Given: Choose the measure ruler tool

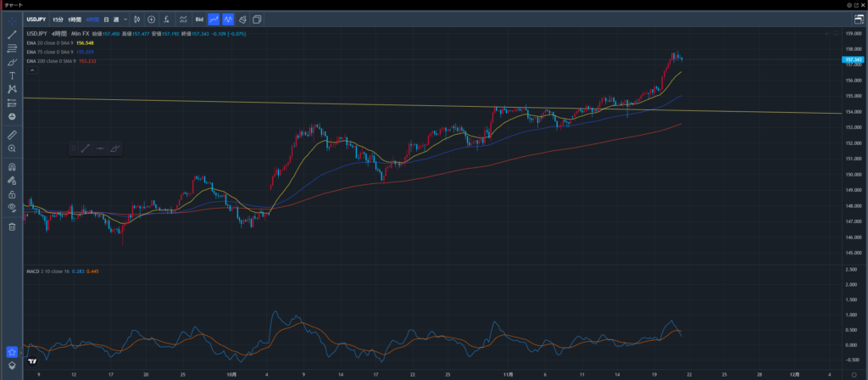Looking at the screenshot, I should click(12, 135).
